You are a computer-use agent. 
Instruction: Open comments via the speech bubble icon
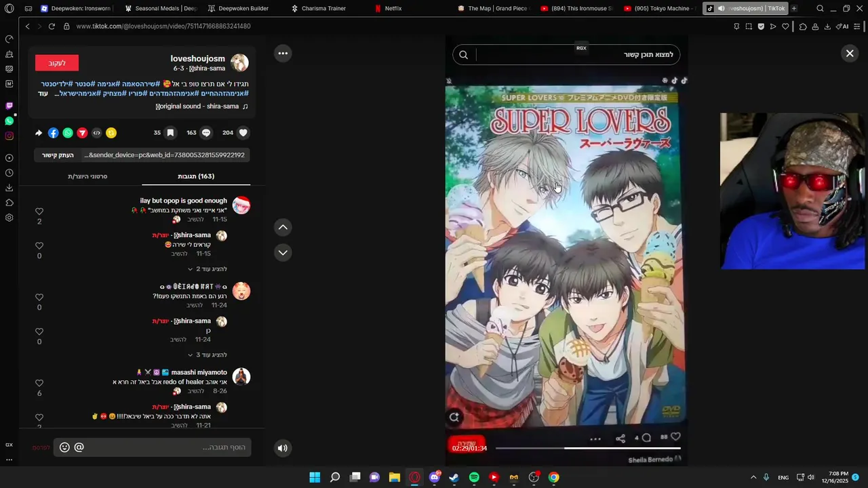point(206,133)
